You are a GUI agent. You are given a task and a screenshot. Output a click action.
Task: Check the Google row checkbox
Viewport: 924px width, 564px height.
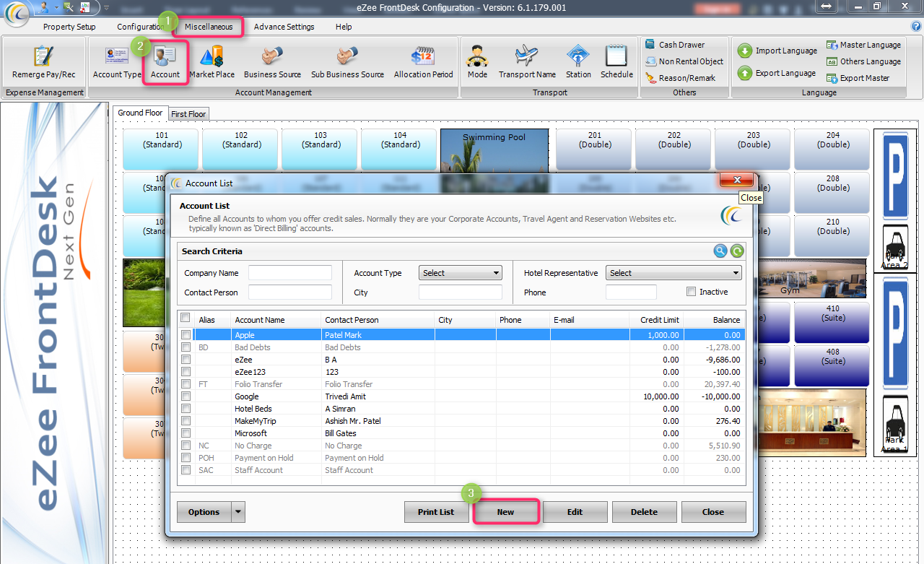[x=186, y=396]
